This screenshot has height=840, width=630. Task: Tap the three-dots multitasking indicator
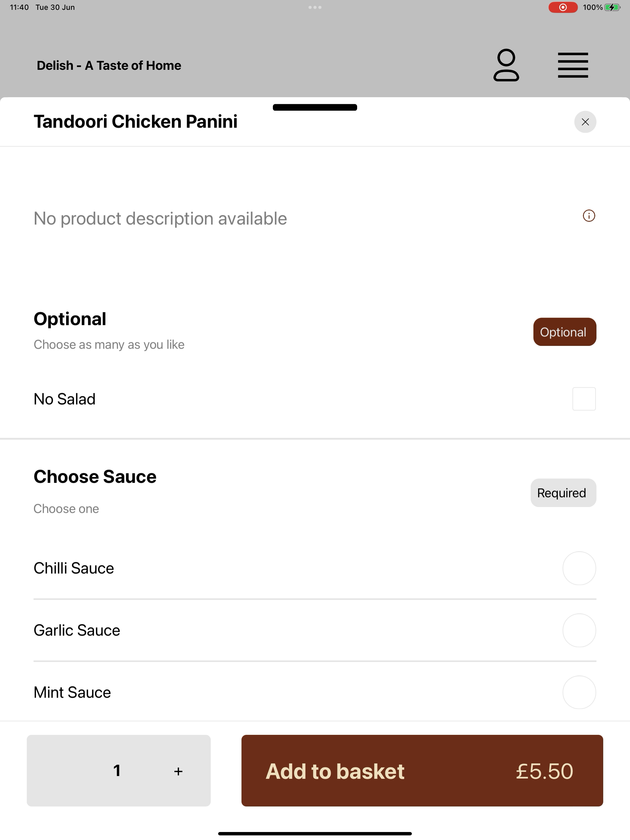pos(315,7)
